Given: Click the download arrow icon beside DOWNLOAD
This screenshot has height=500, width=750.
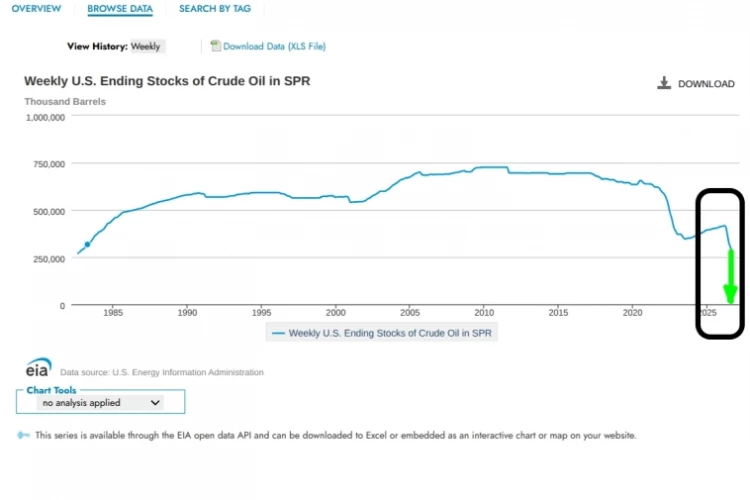Looking at the screenshot, I should click(x=663, y=83).
